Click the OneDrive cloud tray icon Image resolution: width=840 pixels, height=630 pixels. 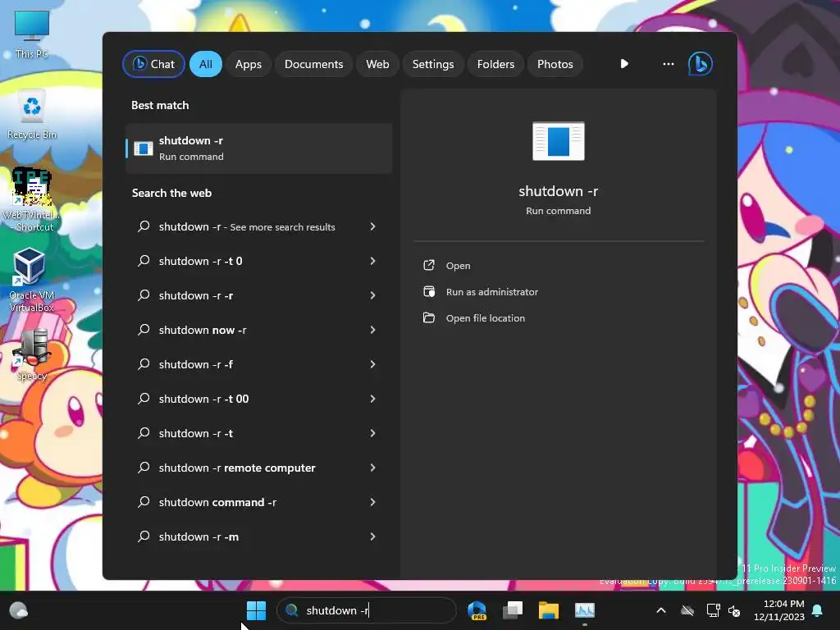[687, 610]
